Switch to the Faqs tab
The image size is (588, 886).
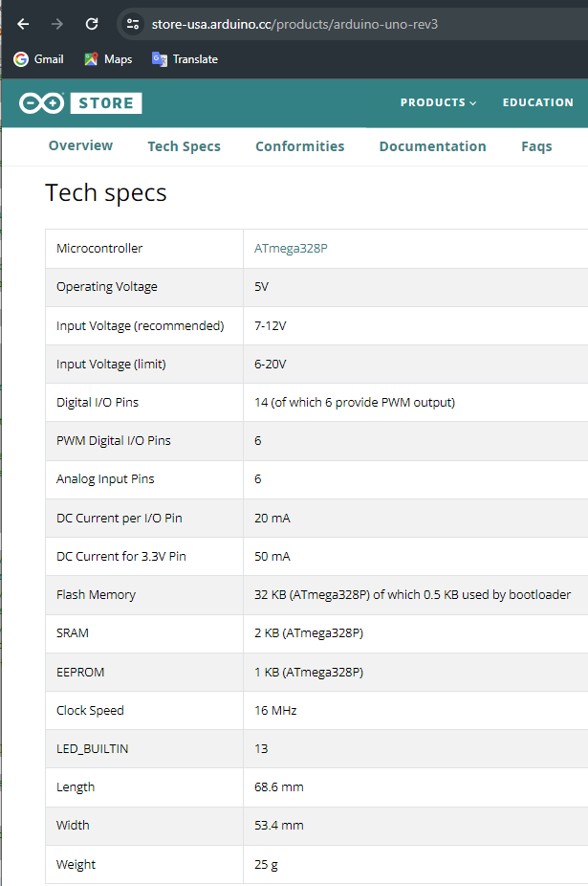click(536, 146)
